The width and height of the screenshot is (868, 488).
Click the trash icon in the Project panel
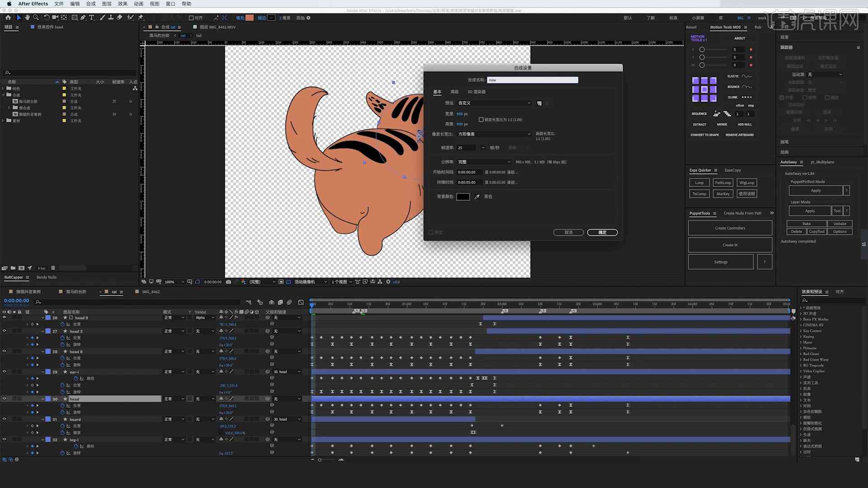pos(53,268)
